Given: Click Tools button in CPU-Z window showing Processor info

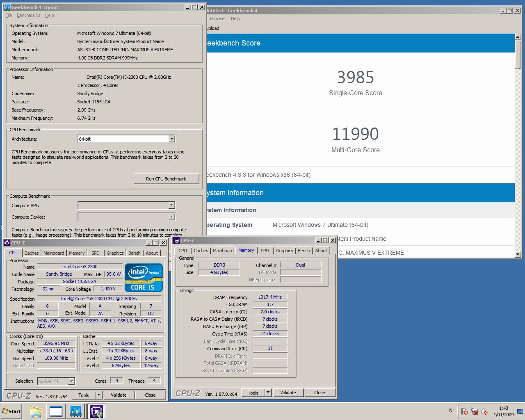Looking at the screenshot, I should [84, 395].
